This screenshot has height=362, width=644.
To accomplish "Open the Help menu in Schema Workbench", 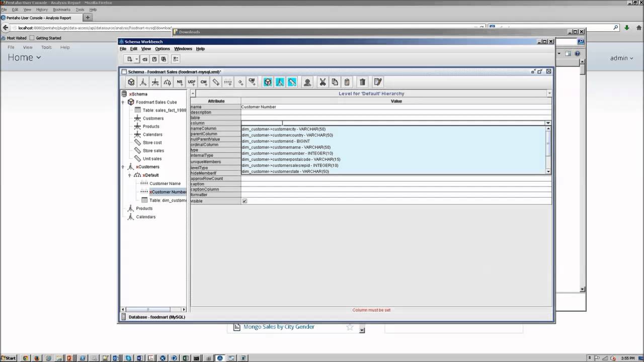I will click(x=200, y=49).
